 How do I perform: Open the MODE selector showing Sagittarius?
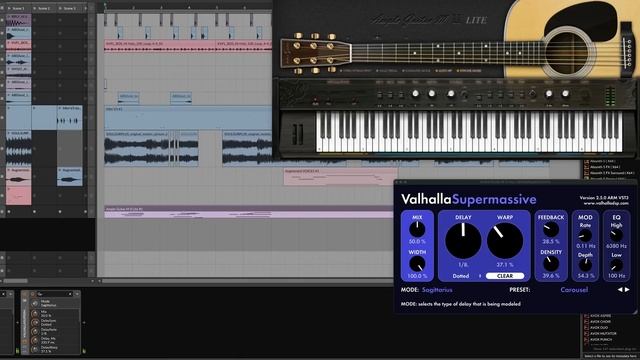437,290
